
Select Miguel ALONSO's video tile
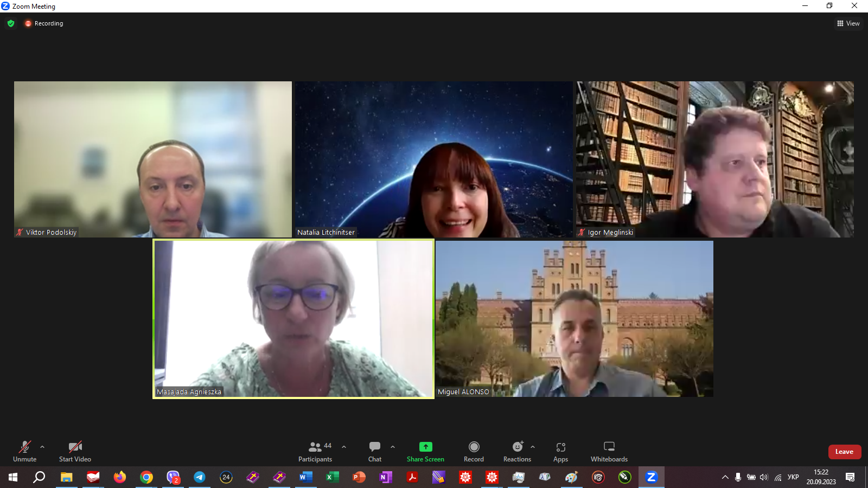tap(575, 319)
